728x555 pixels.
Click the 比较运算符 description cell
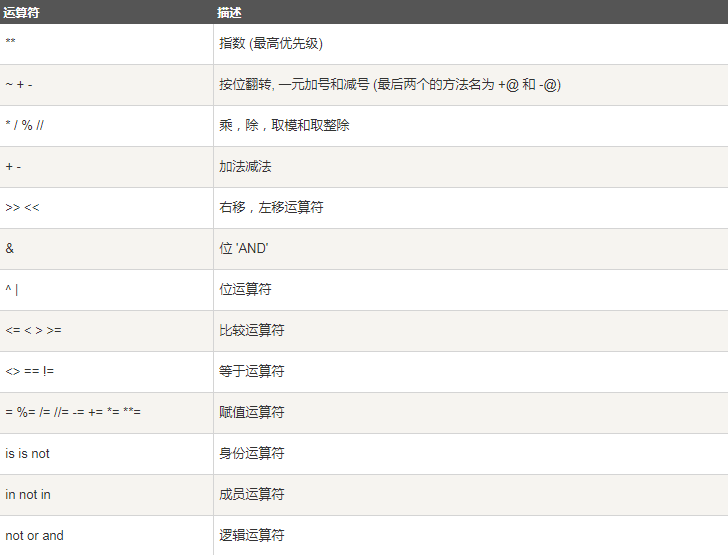click(251, 331)
